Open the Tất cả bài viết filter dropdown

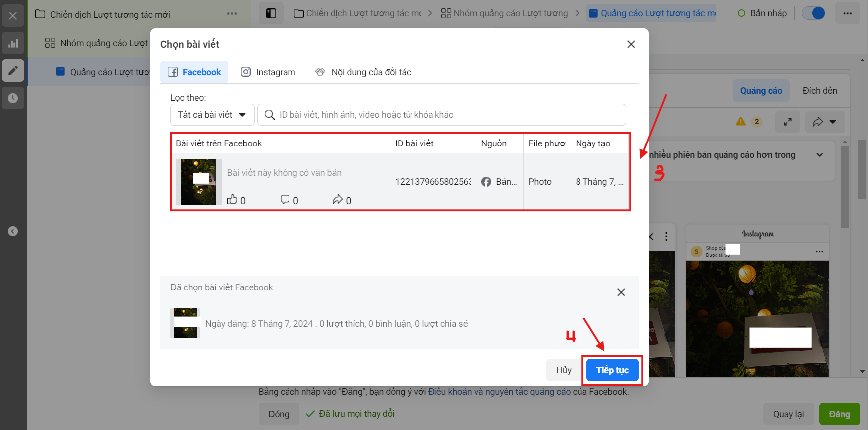212,115
